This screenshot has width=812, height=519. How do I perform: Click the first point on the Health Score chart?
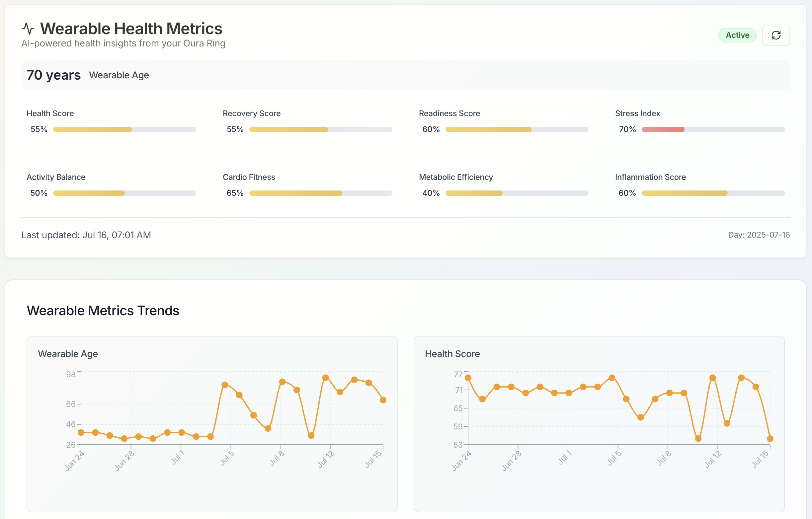click(468, 378)
